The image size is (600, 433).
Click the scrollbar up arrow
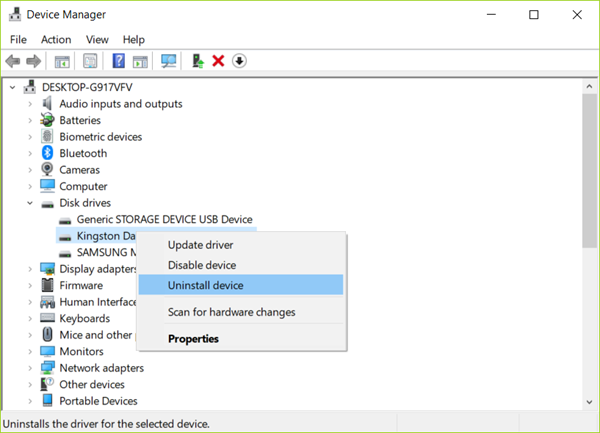[589, 87]
